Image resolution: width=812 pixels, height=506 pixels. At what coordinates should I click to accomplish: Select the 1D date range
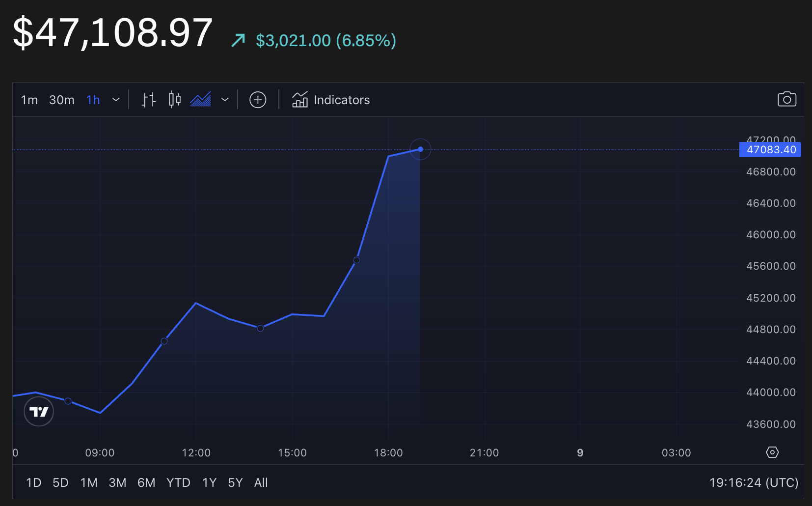point(33,482)
